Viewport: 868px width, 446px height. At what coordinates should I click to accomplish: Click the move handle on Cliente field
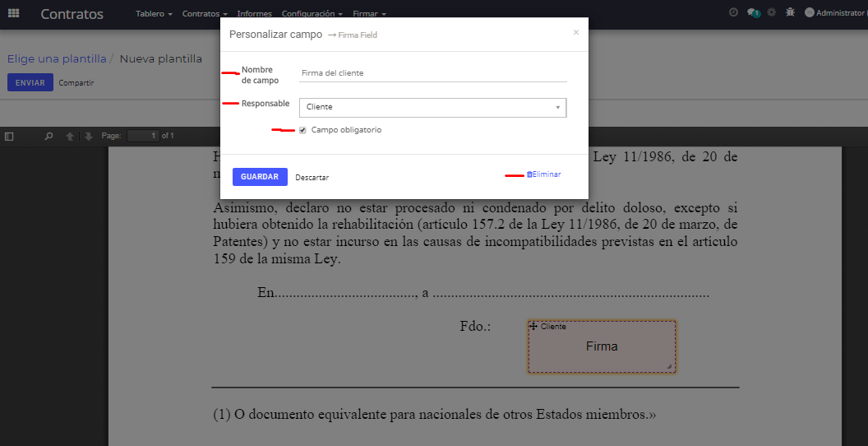533,327
